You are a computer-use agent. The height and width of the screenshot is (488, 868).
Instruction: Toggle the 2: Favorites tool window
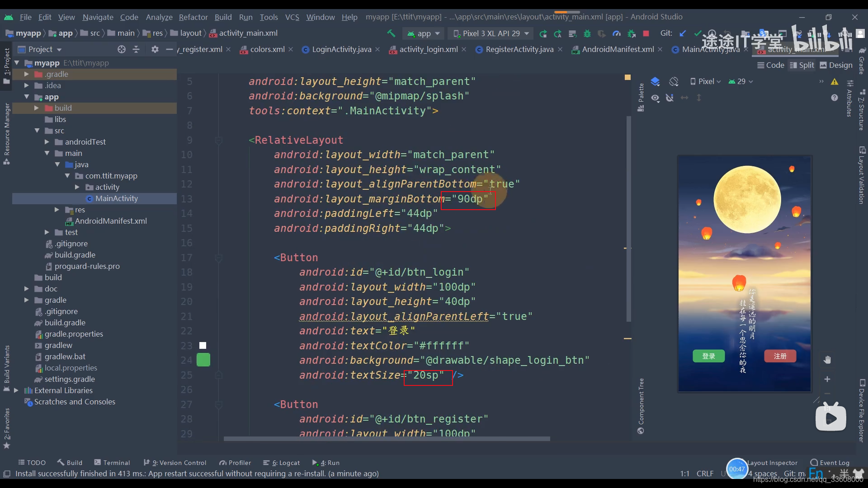coord(6,428)
